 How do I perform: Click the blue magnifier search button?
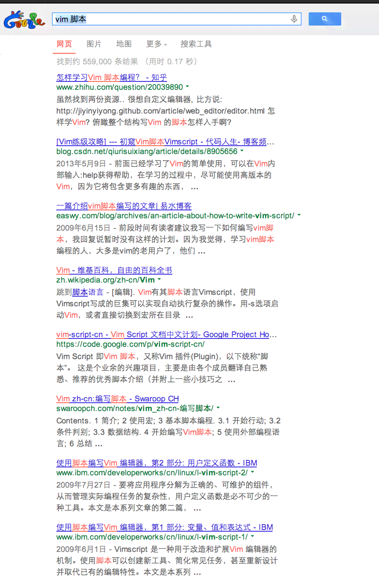[x=324, y=19]
